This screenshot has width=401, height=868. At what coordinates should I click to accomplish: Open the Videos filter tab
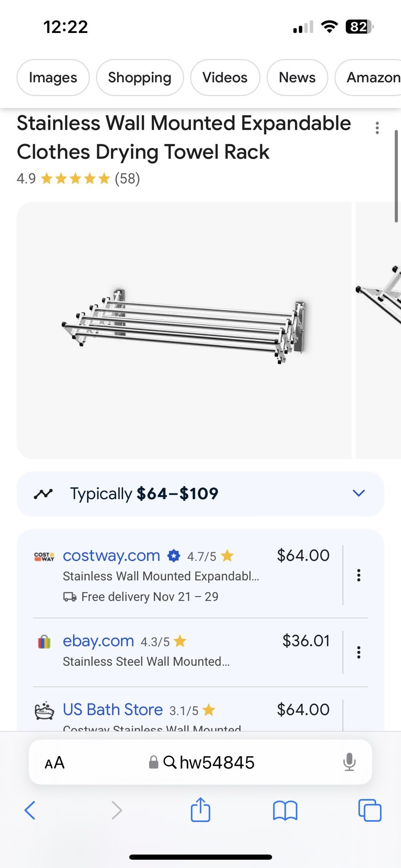tap(225, 77)
